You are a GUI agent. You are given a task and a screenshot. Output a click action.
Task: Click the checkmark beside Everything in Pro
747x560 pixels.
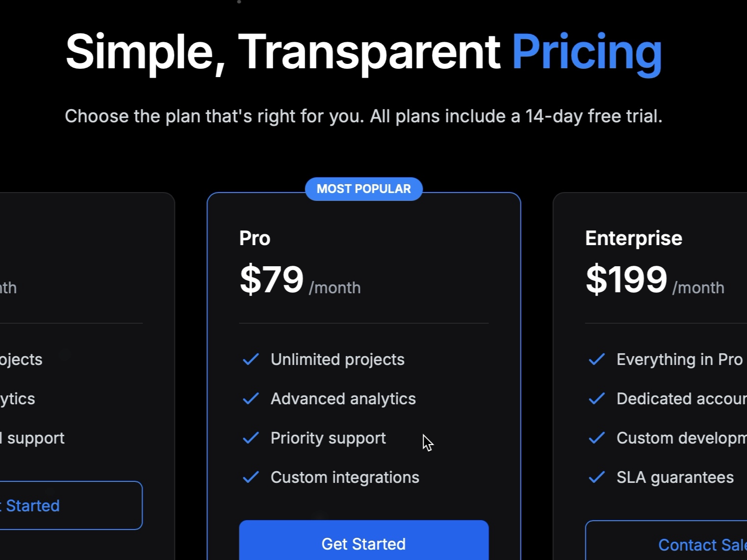click(596, 359)
